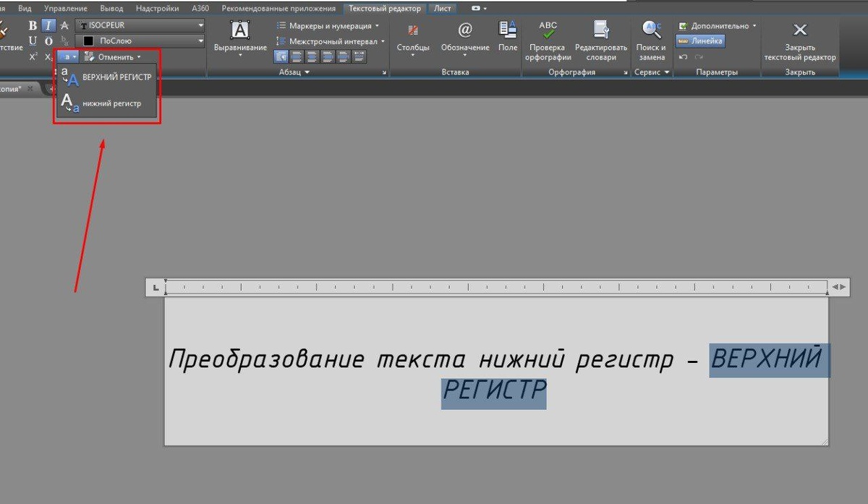Center the paragraph
Viewport: 868px width, 504px height.
312,56
